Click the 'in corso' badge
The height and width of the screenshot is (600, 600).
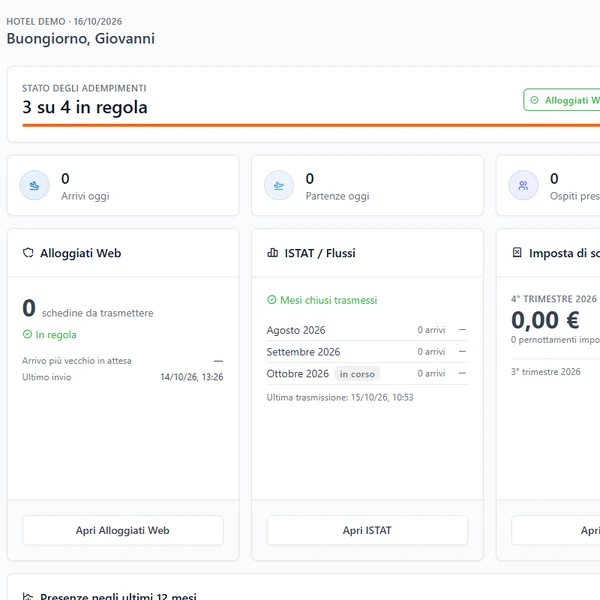[357, 374]
